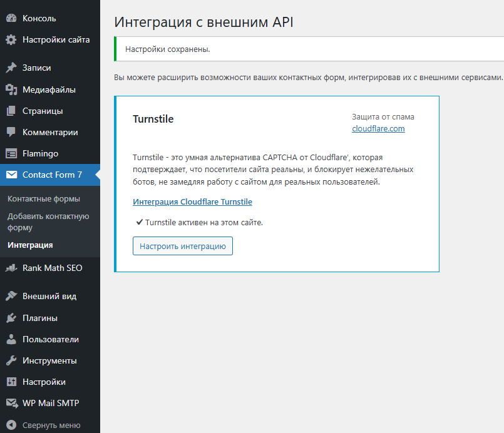This screenshot has height=433, width=504.
Task: Click the Пользователи person icon
Action: pyautogui.click(x=11, y=339)
